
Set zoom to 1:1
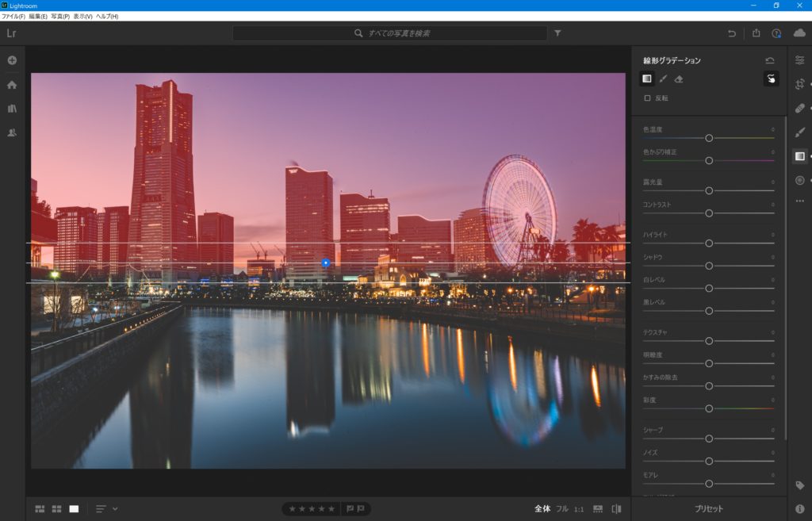pyautogui.click(x=579, y=510)
